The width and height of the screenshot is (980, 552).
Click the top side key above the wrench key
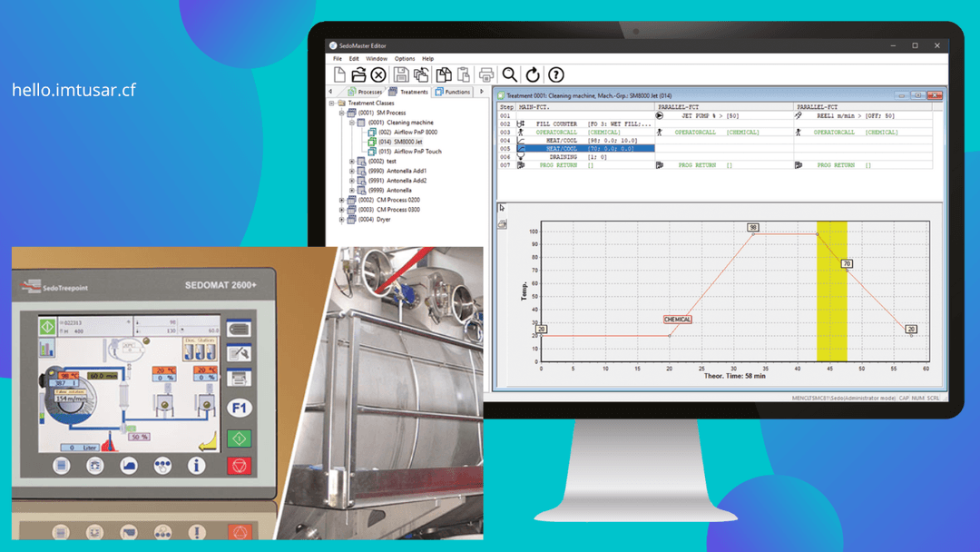239,329
